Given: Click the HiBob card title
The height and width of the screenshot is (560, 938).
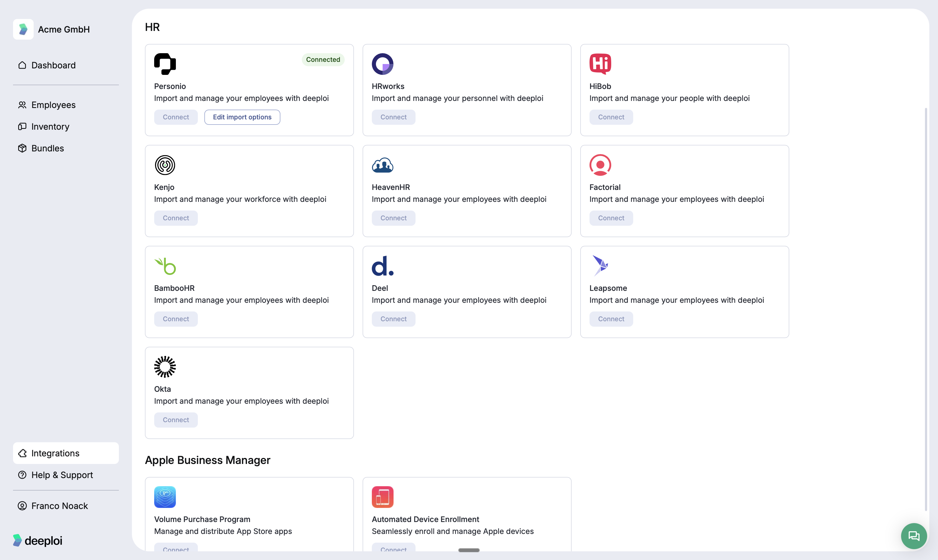Looking at the screenshot, I should tap(600, 87).
